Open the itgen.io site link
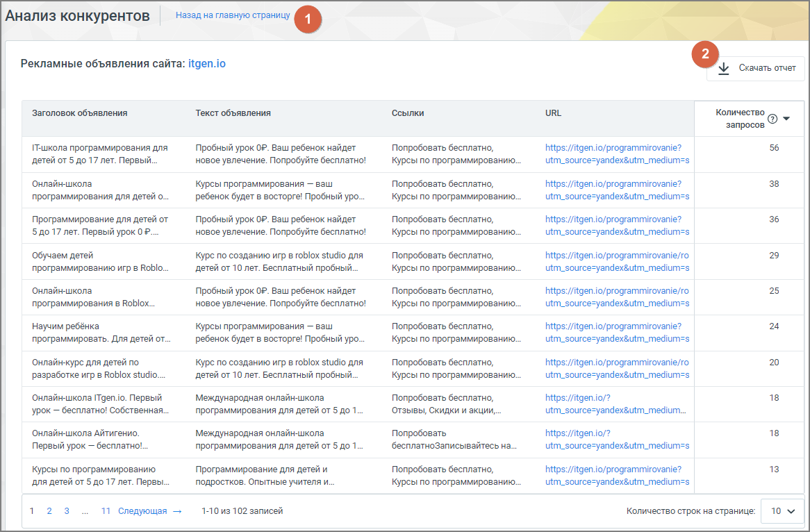The height and width of the screenshot is (532, 810). point(206,63)
